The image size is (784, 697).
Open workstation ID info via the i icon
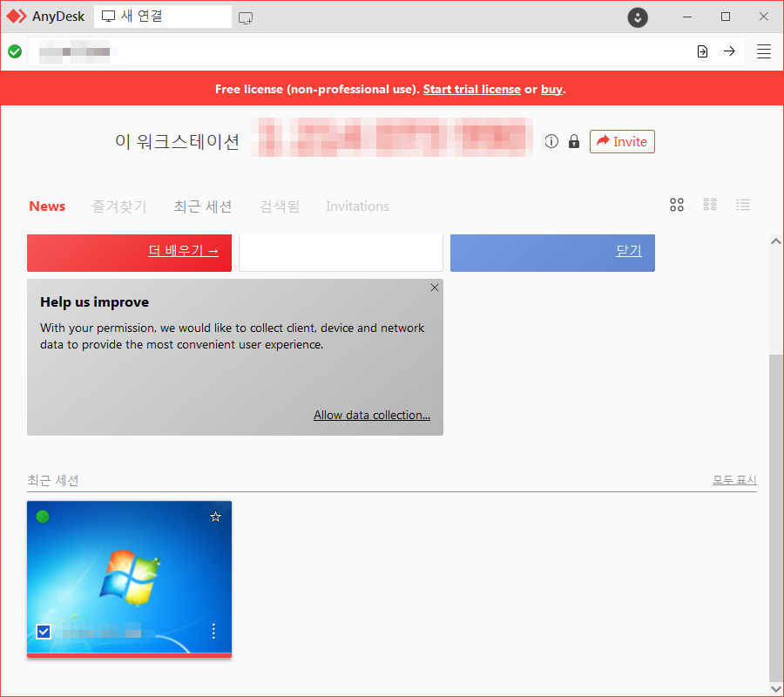pos(551,141)
